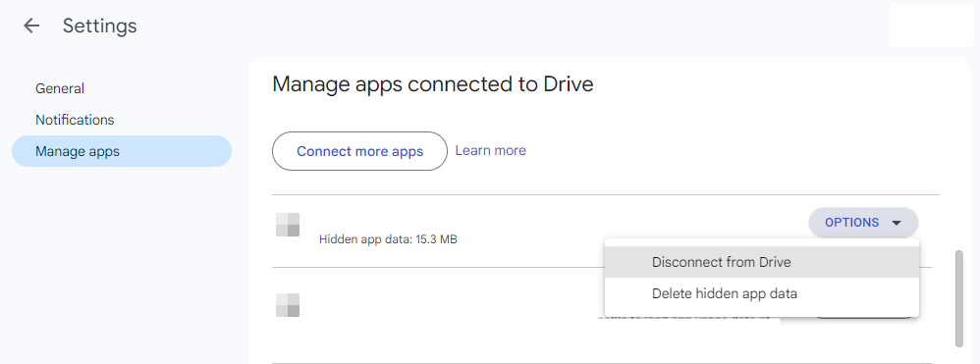Select the Manage apps section
The width and height of the screenshot is (980, 364).
122,151
